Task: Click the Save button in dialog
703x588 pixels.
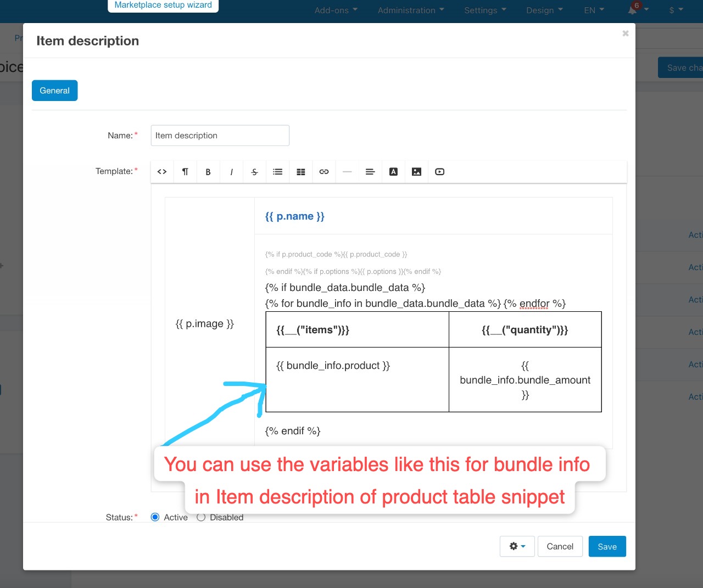Action: click(x=607, y=546)
